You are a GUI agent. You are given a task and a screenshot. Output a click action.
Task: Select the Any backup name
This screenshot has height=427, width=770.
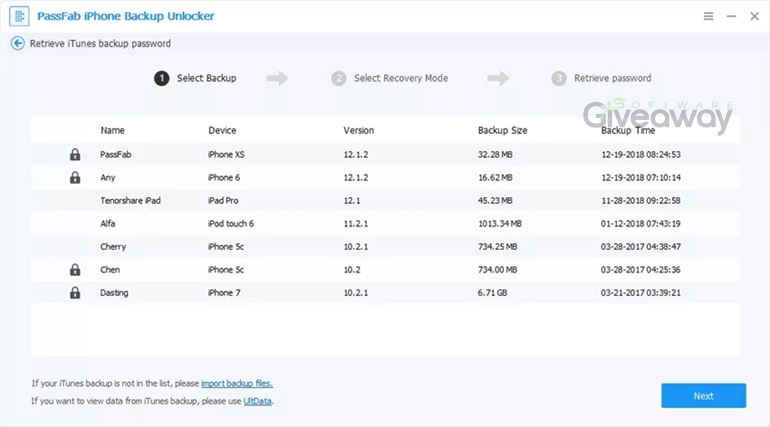pyautogui.click(x=108, y=178)
